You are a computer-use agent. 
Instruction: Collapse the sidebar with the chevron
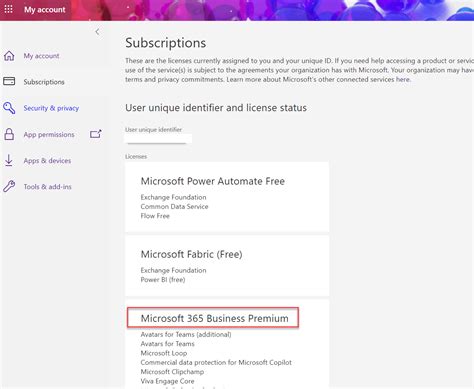pyautogui.click(x=97, y=32)
